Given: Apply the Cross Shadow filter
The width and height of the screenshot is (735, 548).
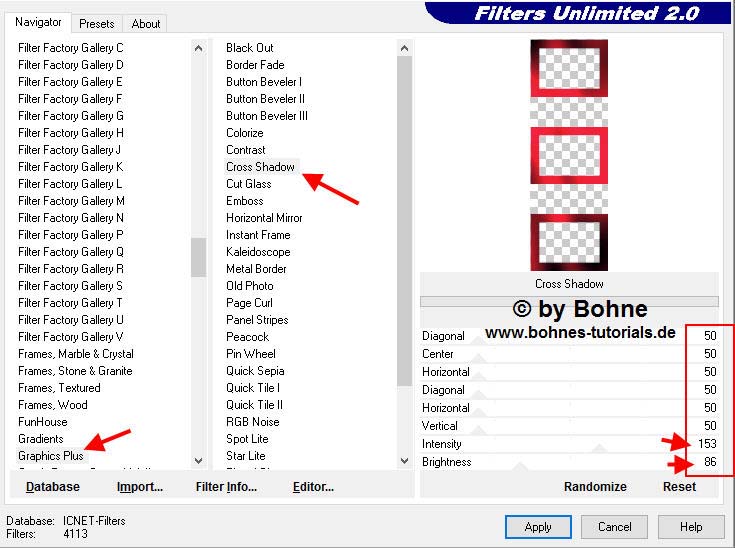Looking at the screenshot, I should (x=538, y=527).
